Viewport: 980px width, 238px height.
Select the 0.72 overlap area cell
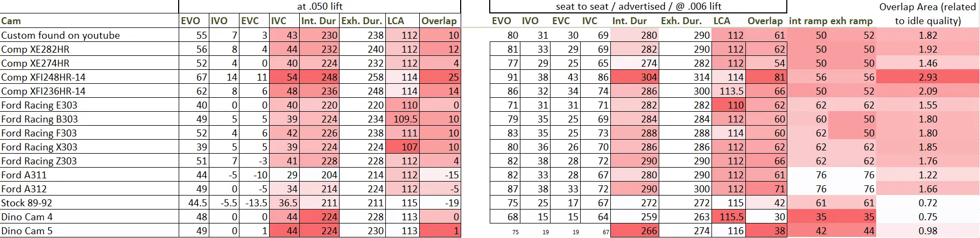928,203
